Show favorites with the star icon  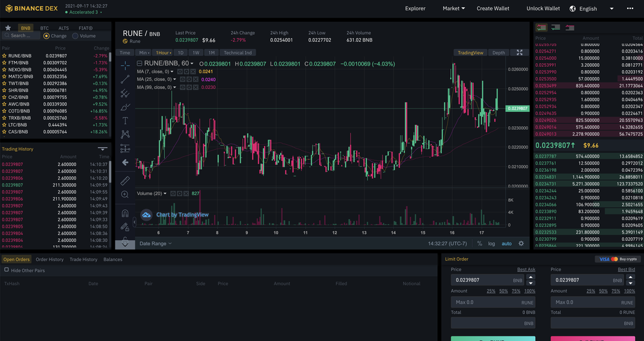[x=8, y=28]
